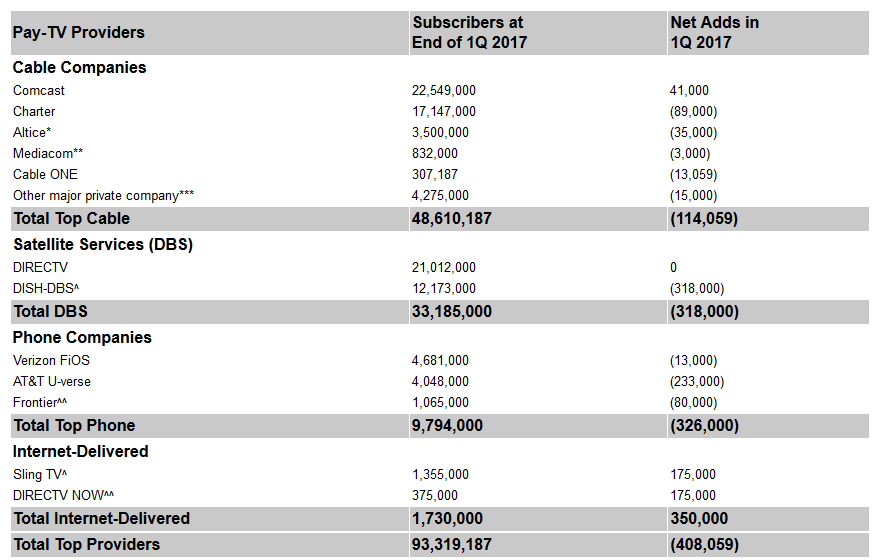874x560 pixels.
Task: Select the Other major private company*** entry
Action: [103, 196]
